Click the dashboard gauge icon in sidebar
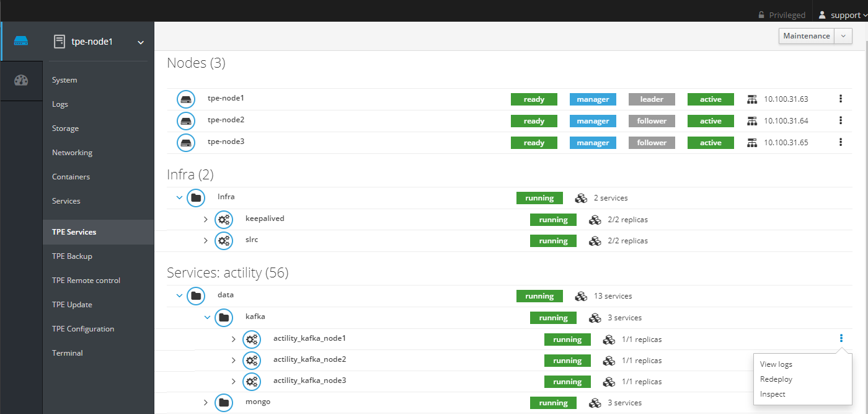 click(x=21, y=80)
